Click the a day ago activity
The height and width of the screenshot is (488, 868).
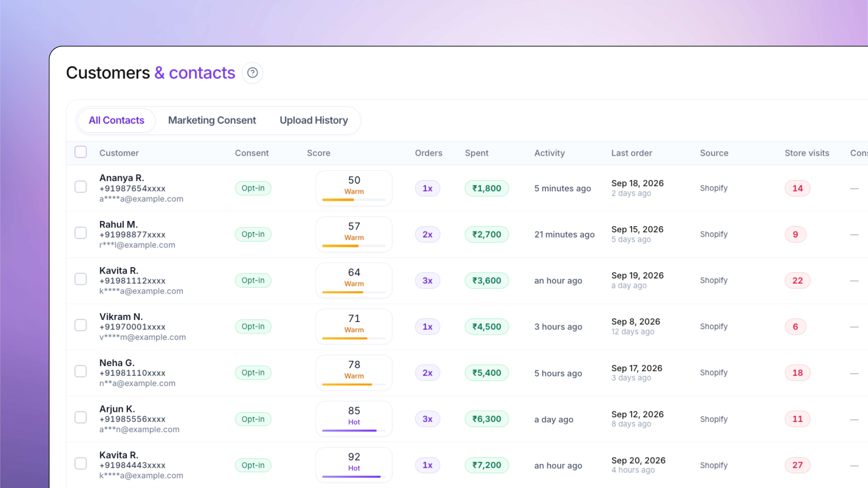point(554,419)
